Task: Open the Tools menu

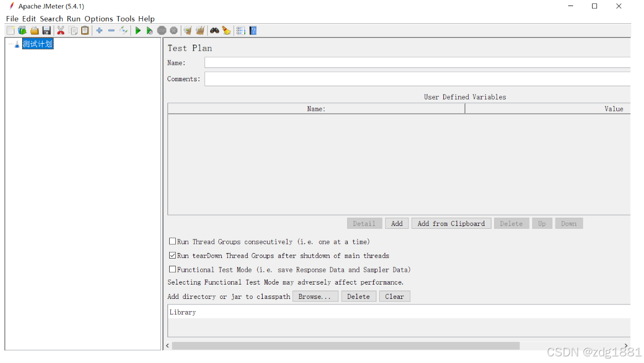Action: 125,18
